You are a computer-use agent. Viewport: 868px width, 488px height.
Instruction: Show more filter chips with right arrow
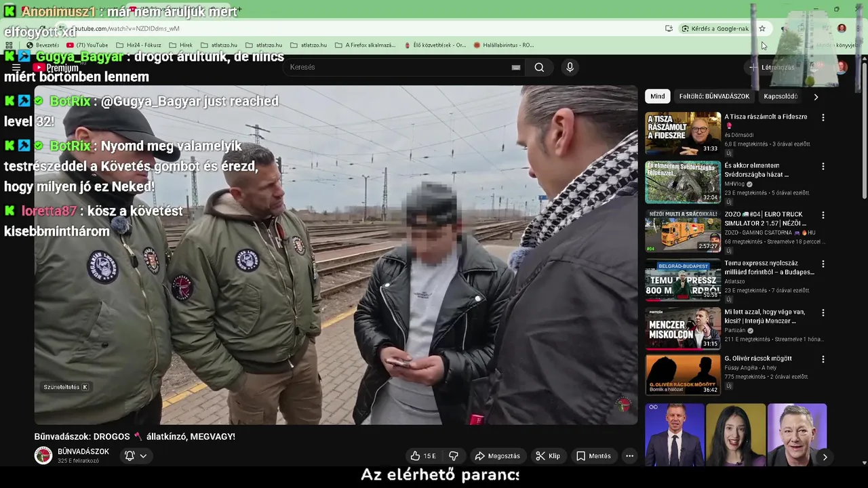(x=816, y=97)
